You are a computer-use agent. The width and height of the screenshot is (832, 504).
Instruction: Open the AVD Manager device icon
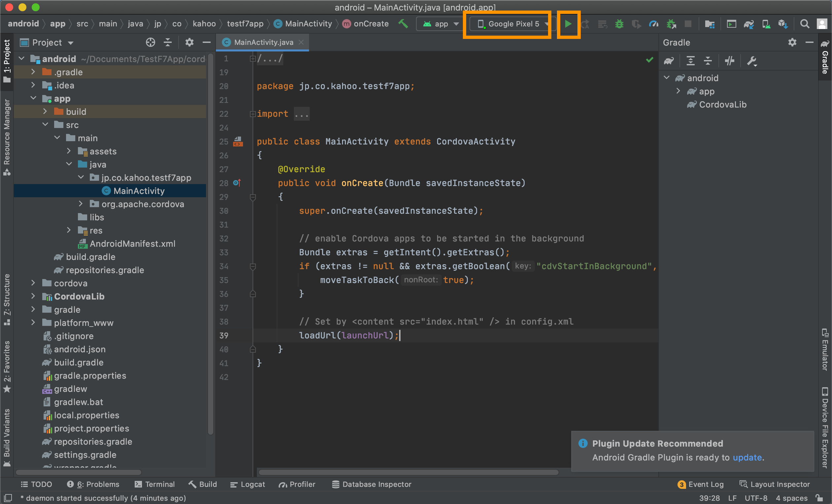pos(766,24)
